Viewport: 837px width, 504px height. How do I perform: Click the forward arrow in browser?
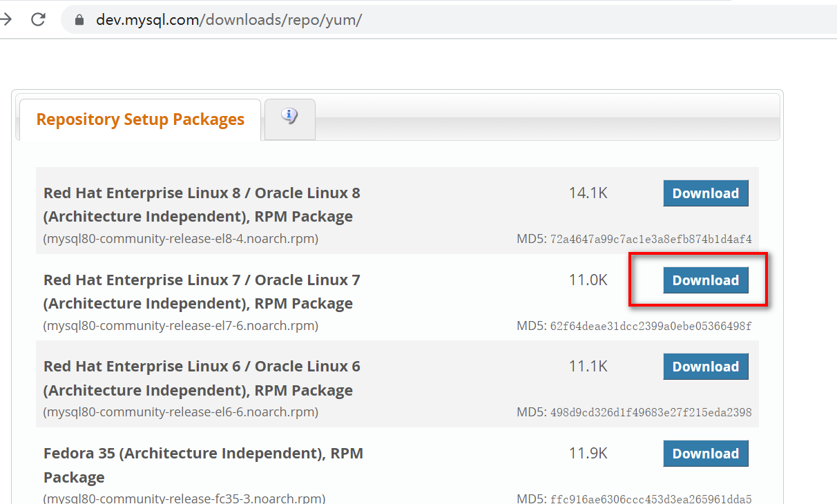coord(6,19)
